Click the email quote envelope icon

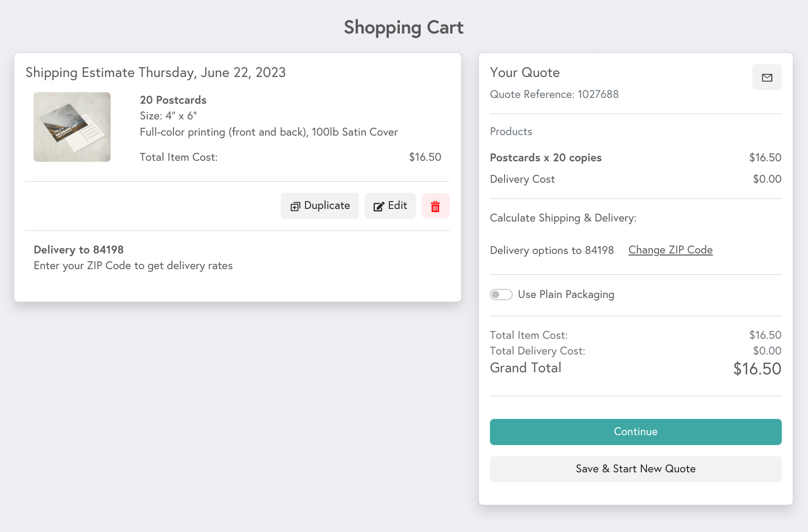pyautogui.click(x=767, y=77)
